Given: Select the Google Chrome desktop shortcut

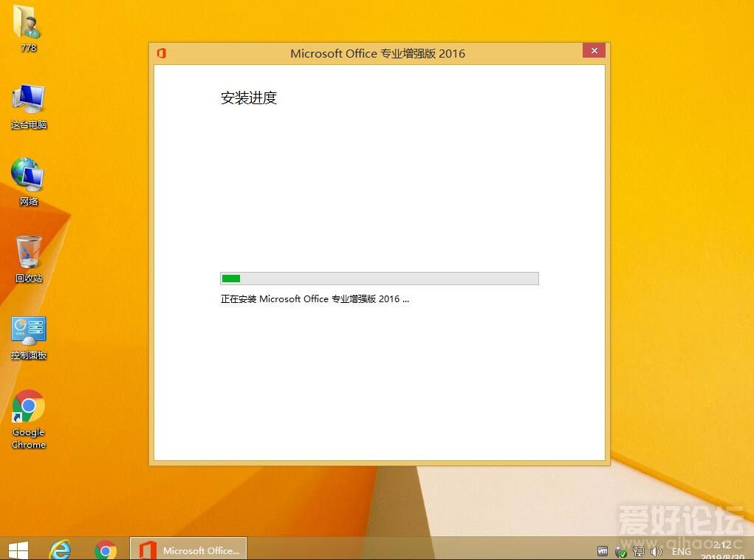Looking at the screenshot, I should point(28,420).
